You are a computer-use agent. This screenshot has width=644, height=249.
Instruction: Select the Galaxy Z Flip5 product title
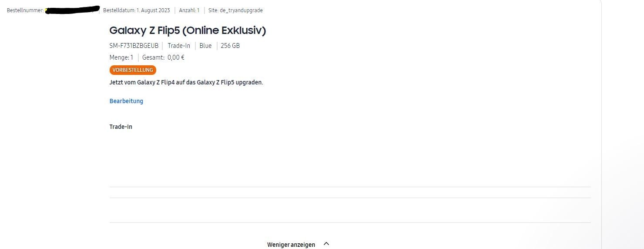pos(187,30)
